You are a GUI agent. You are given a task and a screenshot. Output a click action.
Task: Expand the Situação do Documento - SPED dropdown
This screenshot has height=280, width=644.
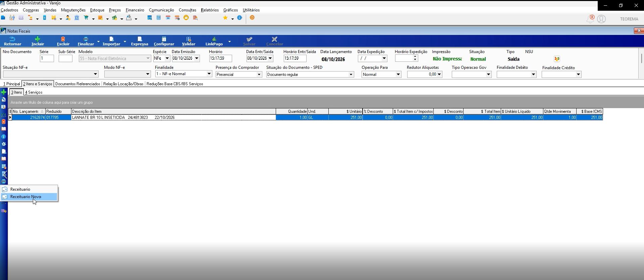click(x=351, y=75)
